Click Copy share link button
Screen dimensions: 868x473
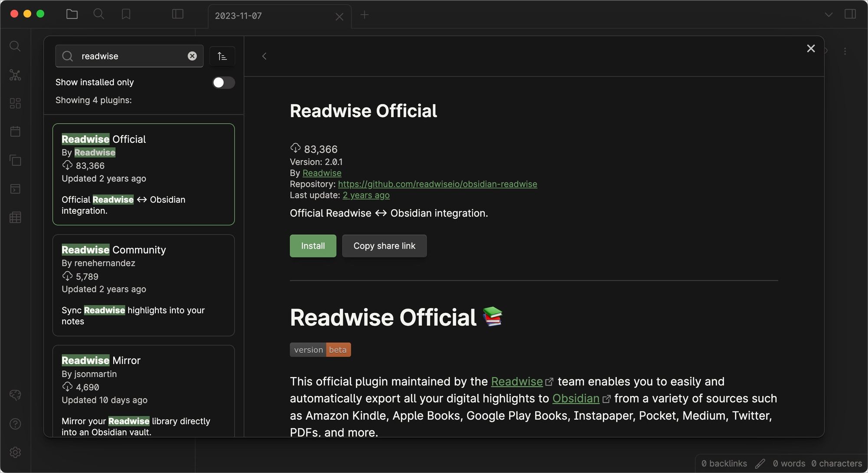384,246
